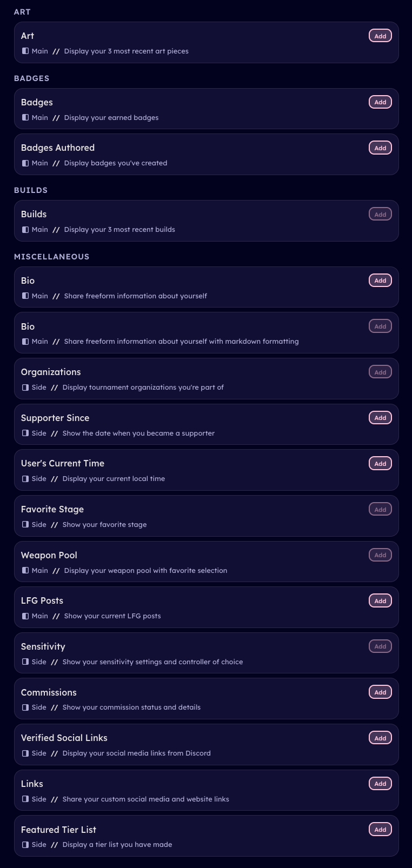Select the Weapon Pool widget title

(49, 556)
